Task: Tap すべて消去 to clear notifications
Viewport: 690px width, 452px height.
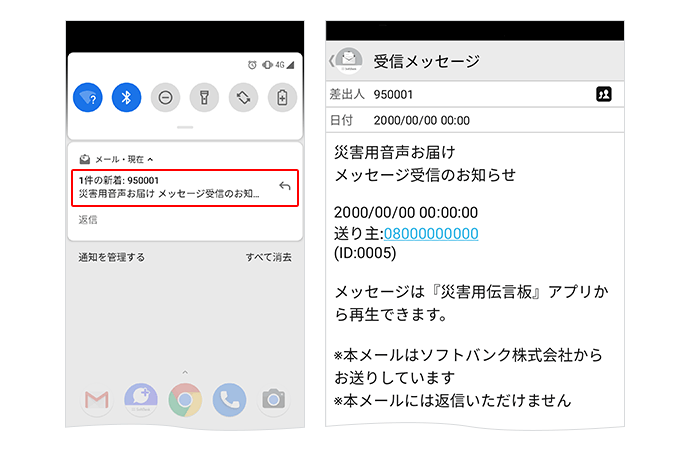Action: 268,257
